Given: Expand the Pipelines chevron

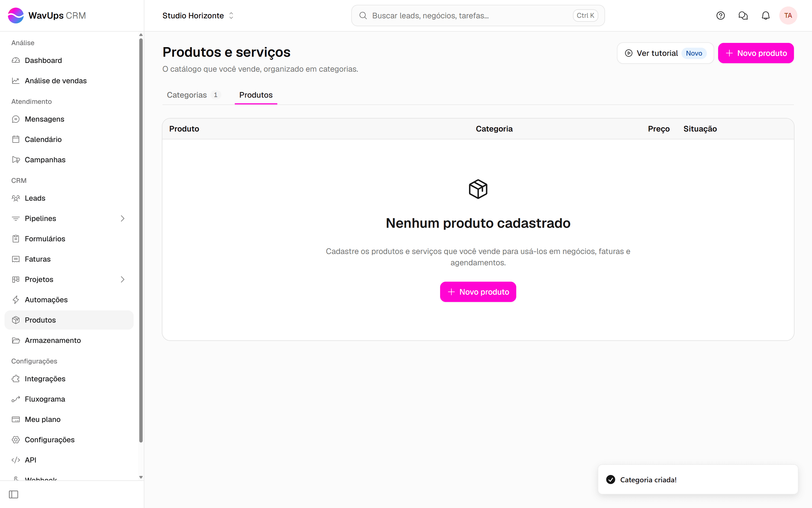Looking at the screenshot, I should [122, 218].
